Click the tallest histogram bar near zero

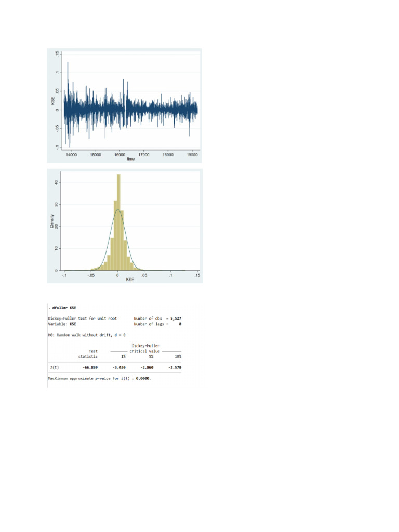[118, 222]
